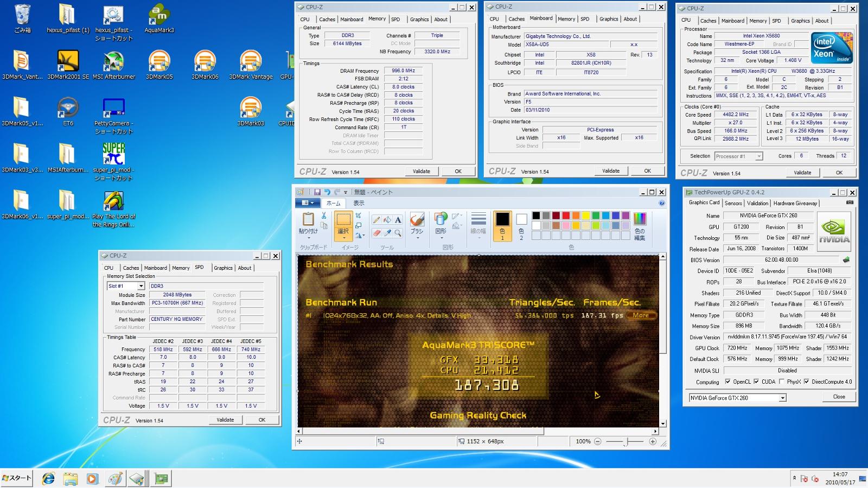Image resolution: width=868 pixels, height=488 pixels.
Task: Open Paint quick access toolbar customize arrow
Action: (x=346, y=192)
